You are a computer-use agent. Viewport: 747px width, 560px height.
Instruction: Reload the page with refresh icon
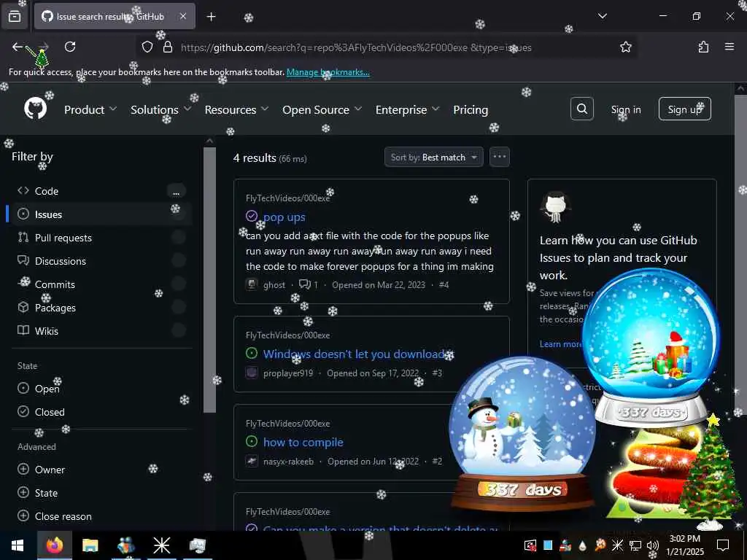point(70,47)
